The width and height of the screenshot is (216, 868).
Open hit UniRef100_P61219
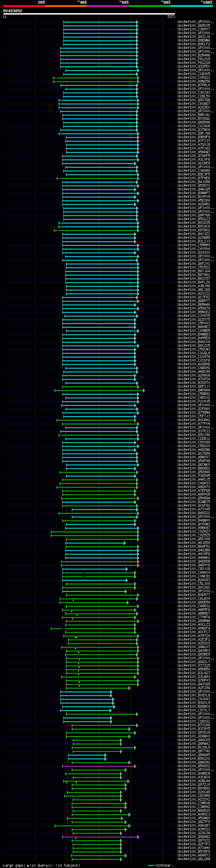click(x=194, y=59)
